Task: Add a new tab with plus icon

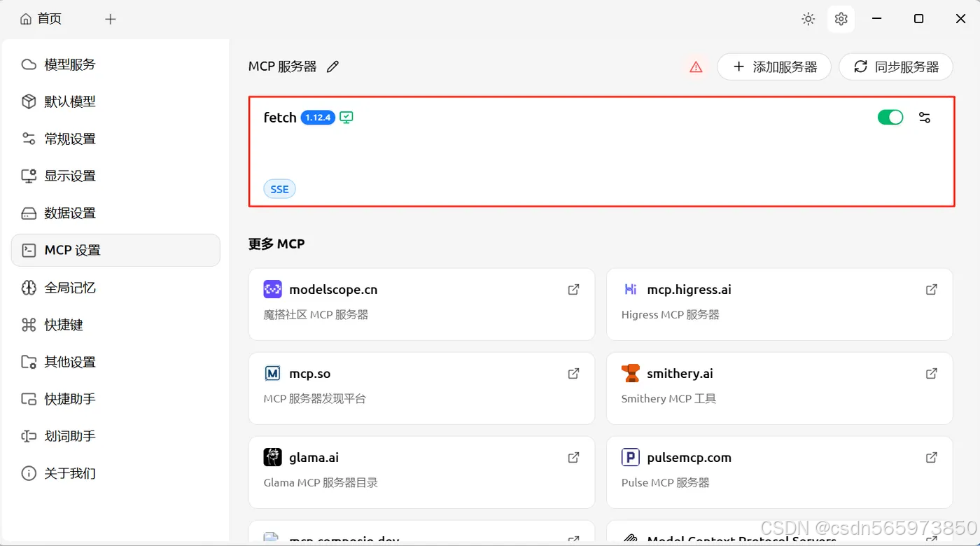Action: pos(111,19)
